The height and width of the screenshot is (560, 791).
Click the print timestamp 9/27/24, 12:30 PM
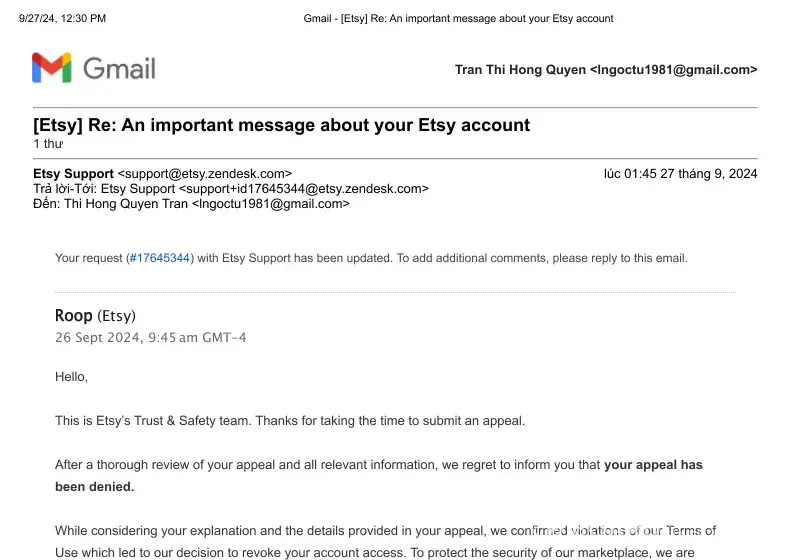click(x=62, y=18)
